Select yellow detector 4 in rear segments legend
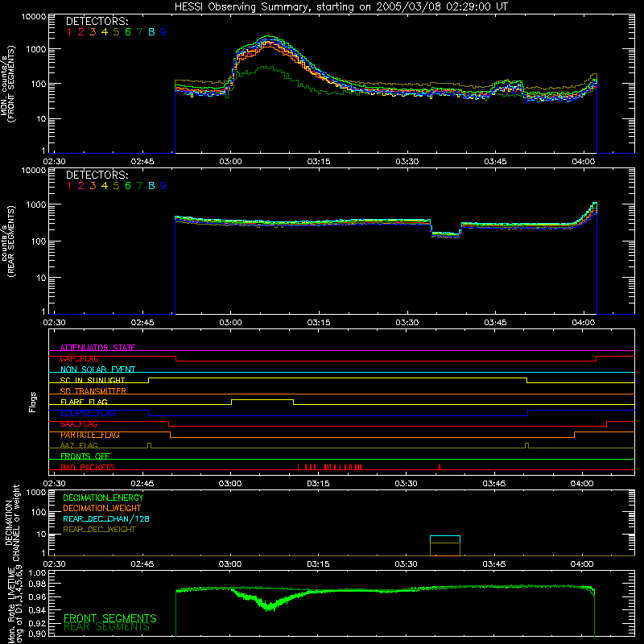Image resolution: width=644 pixels, height=644 pixels. point(105,186)
